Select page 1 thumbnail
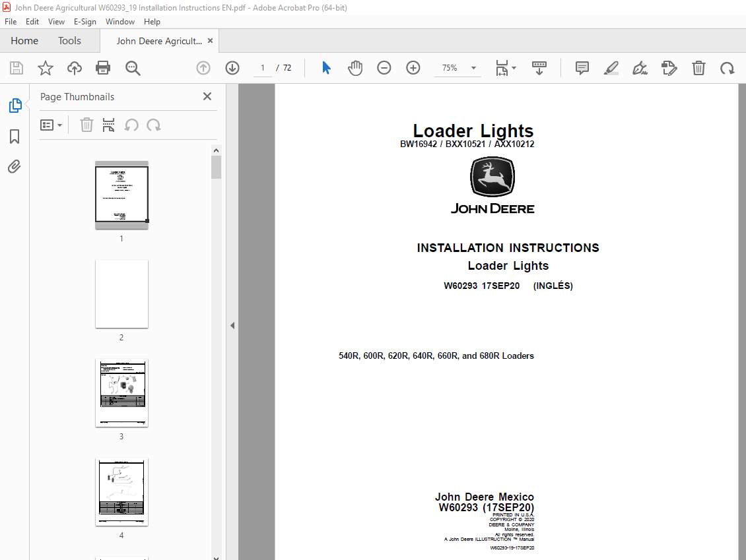 pos(121,195)
